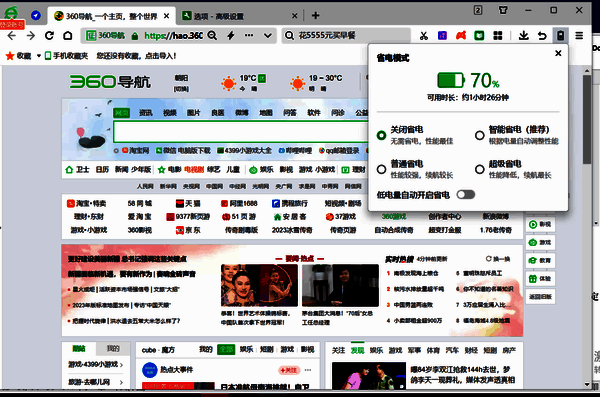Click the +关注 button on 热点大事件

(x=289, y=370)
